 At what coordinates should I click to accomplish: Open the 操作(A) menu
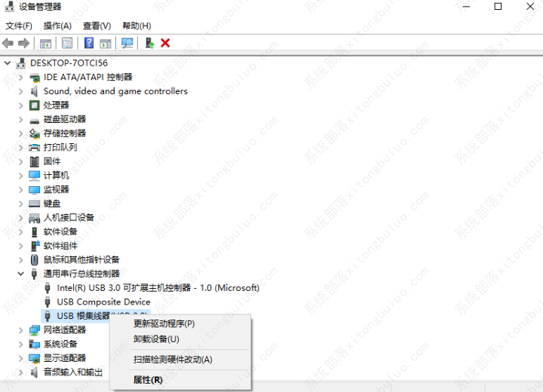[57, 26]
